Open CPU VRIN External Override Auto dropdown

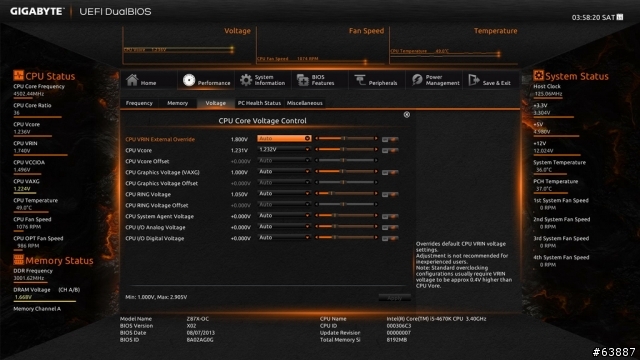(x=284, y=138)
